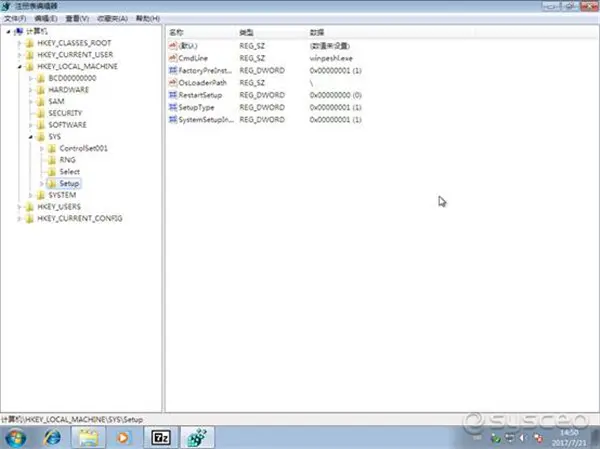Open the 查看(V) menu
Image resolution: width=600 pixels, height=449 pixels.
(x=77, y=18)
